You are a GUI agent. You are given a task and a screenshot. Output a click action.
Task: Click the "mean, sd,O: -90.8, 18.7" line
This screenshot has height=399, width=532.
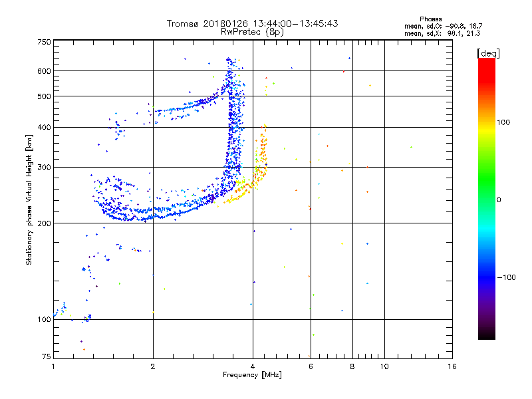443,26
